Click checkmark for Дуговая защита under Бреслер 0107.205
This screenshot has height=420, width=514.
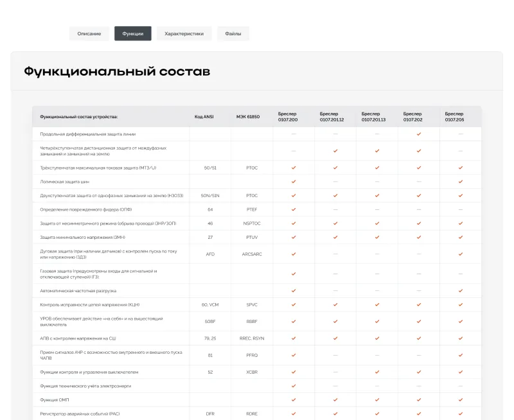click(461, 253)
